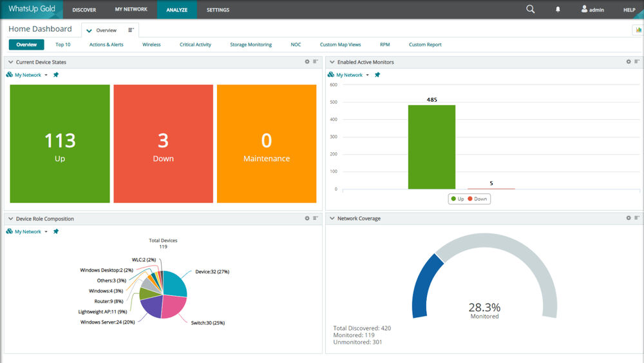Collapse the Current Device States panel
644x363 pixels.
pos(11,63)
